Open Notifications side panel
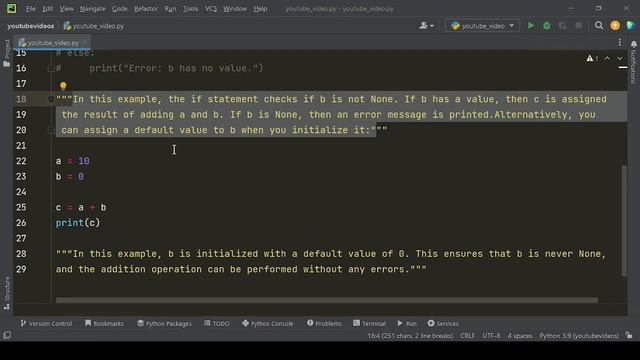Screen dimensions: 640x360 pos(633,62)
